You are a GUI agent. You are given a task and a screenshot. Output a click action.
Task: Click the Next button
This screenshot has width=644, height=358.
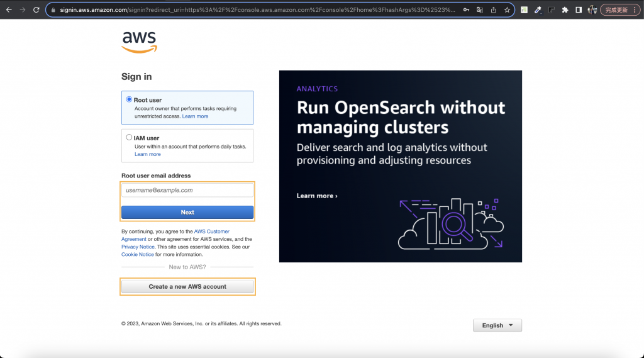point(187,212)
